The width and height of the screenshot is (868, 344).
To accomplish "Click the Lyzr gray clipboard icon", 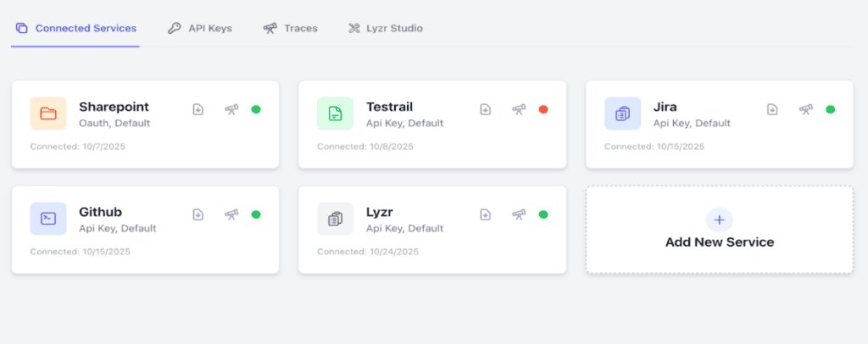I will (336, 219).
